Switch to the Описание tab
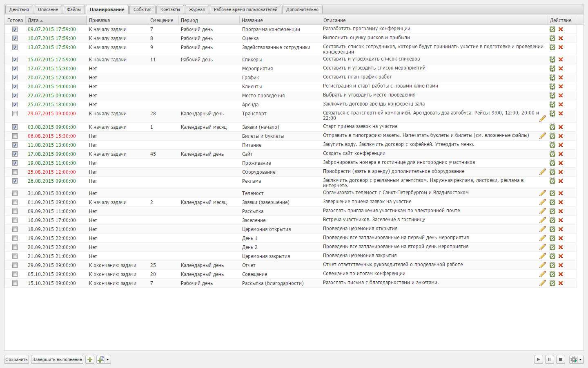Viewport: 588px width, 368px height. 48,9
